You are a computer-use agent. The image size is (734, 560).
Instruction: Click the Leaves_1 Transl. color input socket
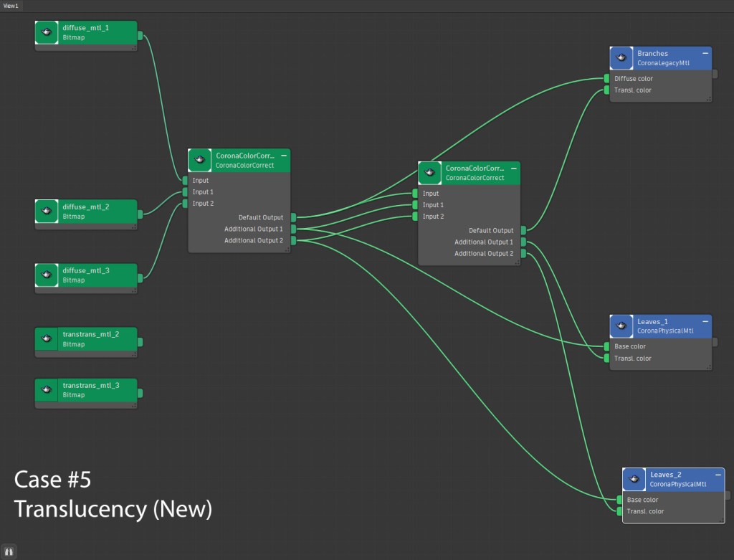click(606, 359)
